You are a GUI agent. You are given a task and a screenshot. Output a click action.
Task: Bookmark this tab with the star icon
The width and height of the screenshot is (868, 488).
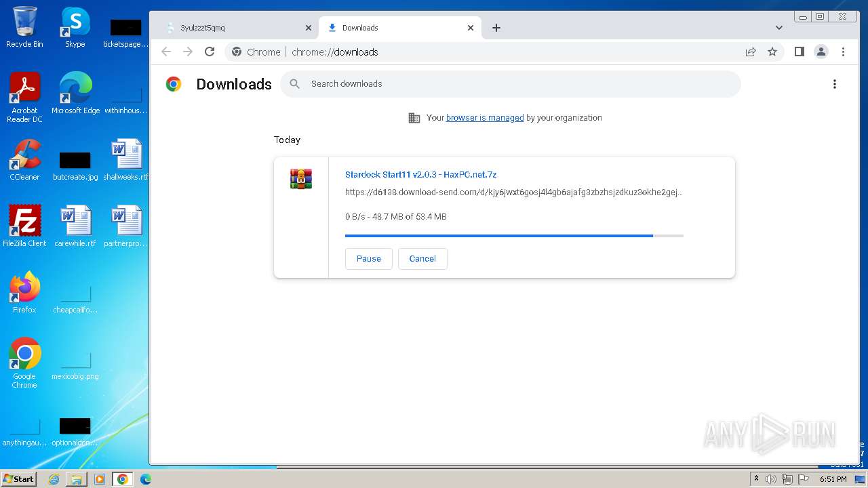[x=772, y=52]
